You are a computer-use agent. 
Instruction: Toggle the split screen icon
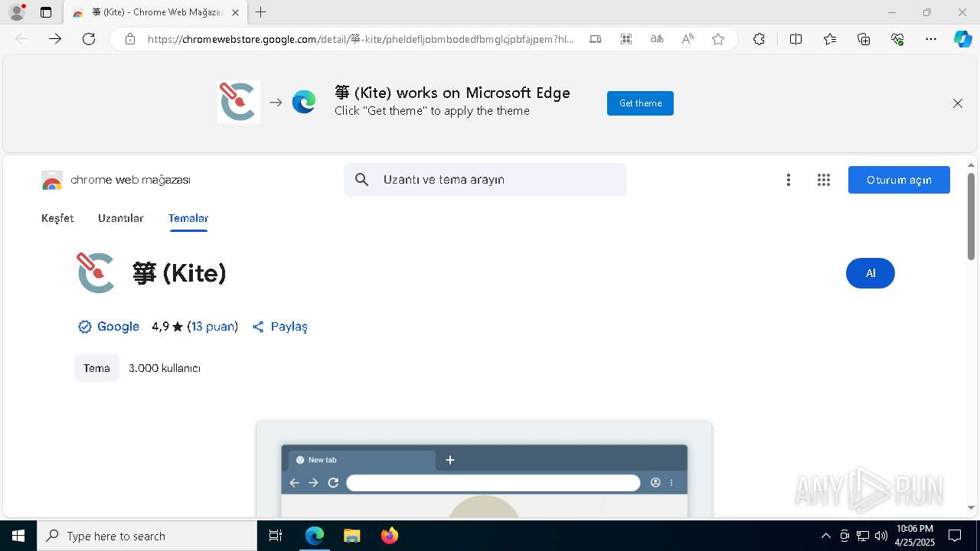(795, 39)
